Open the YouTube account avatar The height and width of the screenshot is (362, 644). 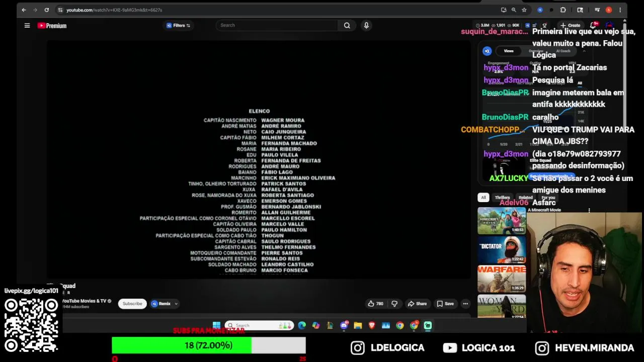pyautogui.click(x=610, y=25)
